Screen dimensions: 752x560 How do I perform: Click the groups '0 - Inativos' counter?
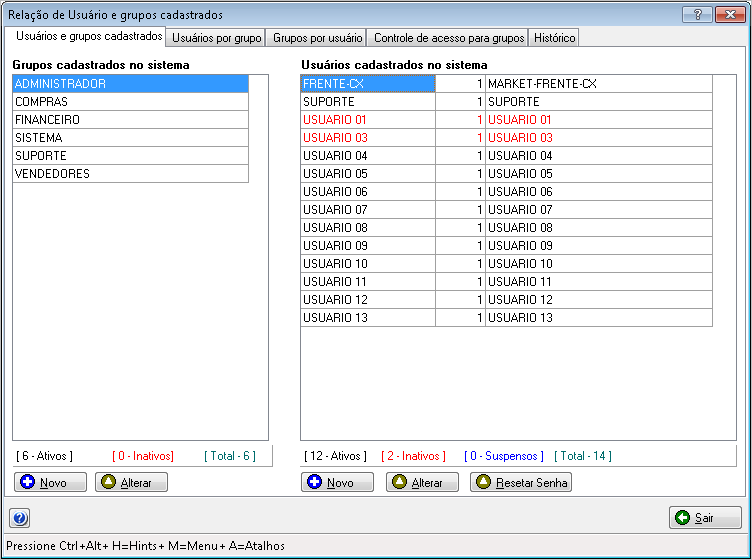click(143, 455)
